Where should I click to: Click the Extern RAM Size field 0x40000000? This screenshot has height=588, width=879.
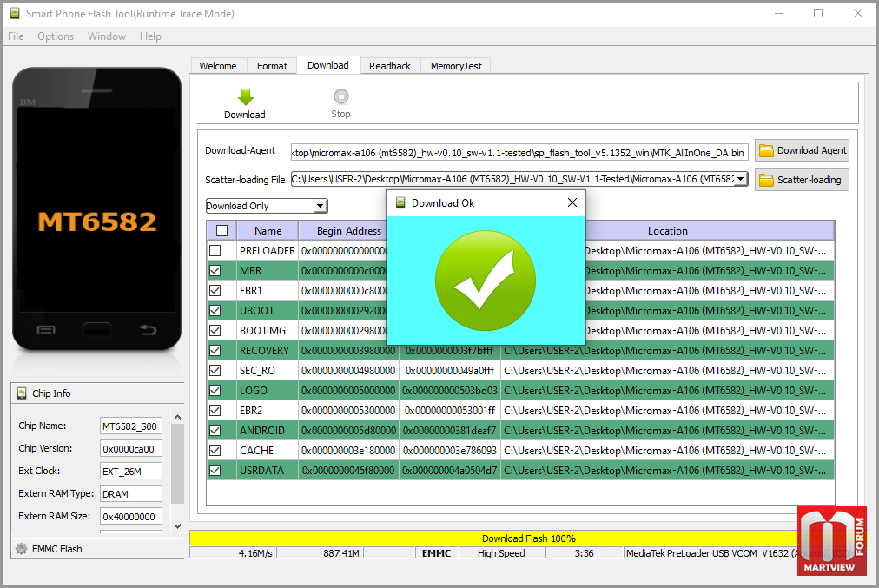pyautogui.click(x=131, y=516)
